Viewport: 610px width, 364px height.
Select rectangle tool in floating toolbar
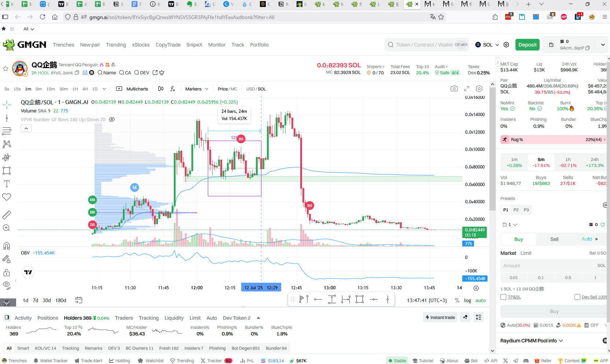360,299
